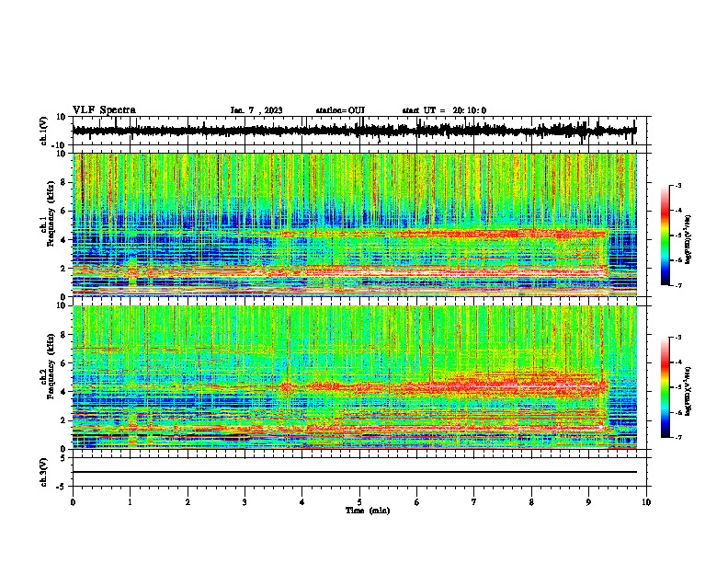Click the ch.1 colorbar log(PSD) units label
The image size is (728, 563).
tap(688, 240)
